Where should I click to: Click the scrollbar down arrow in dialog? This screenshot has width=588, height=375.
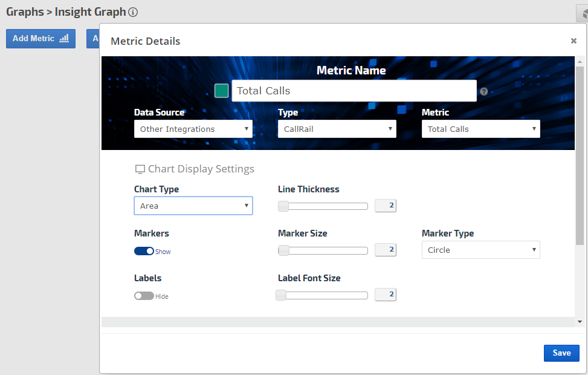[x=580, y=322]
